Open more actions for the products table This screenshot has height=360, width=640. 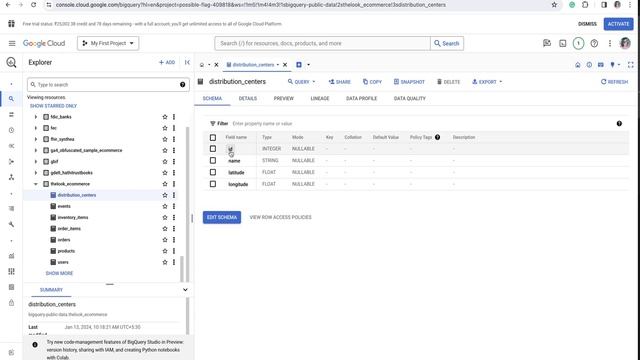[x=174, y=251]
